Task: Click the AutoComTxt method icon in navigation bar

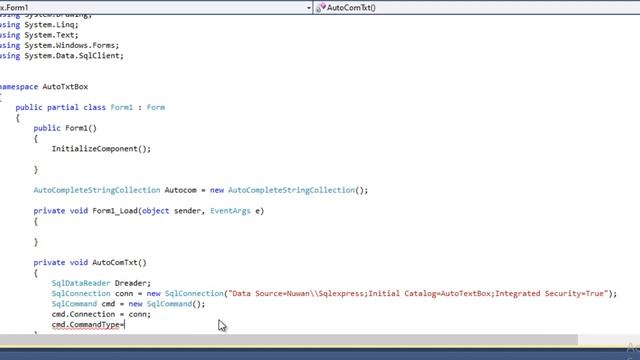Action: 321,7
